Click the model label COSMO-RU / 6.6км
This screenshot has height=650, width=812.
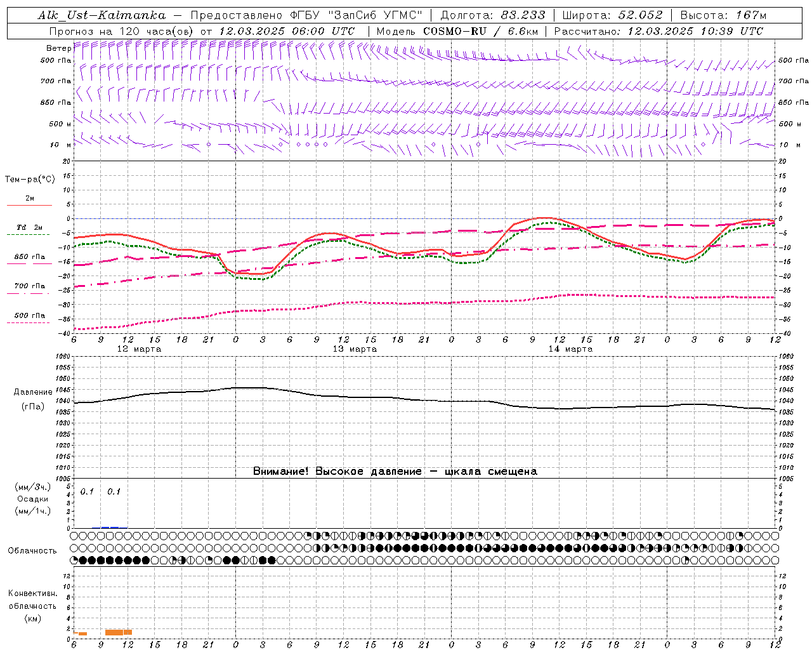(480, 31)
